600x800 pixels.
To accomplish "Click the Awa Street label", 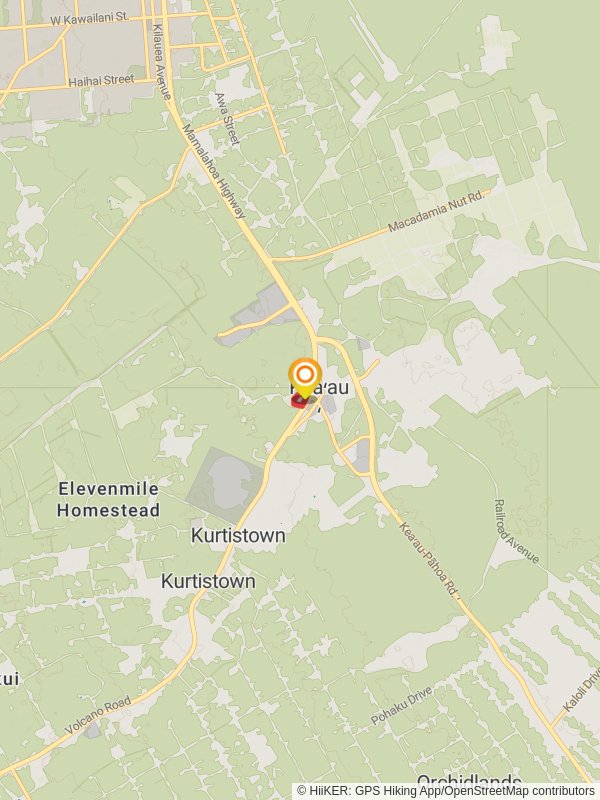I will point(227,118).
